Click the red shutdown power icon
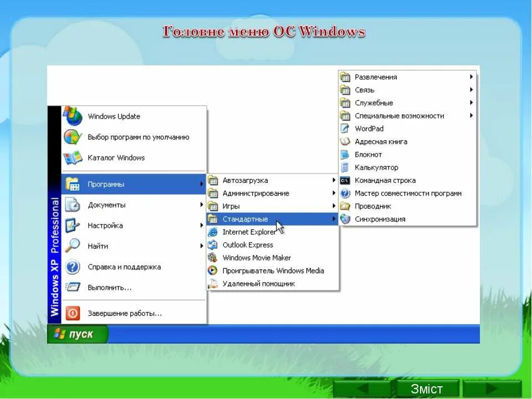Image resolution: width=532 pixels, height=399 pixels. click(73, 313)
